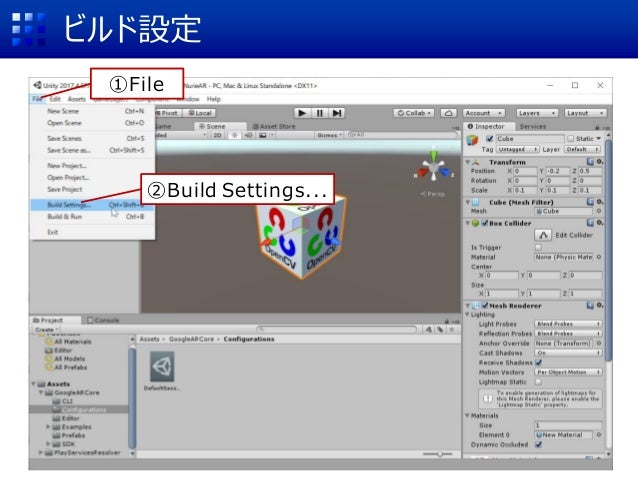Open Material object picker for collider
Image resolution: width=638 pixels, height=479 pixels.
pyautogui.click(x=599, y=257)
